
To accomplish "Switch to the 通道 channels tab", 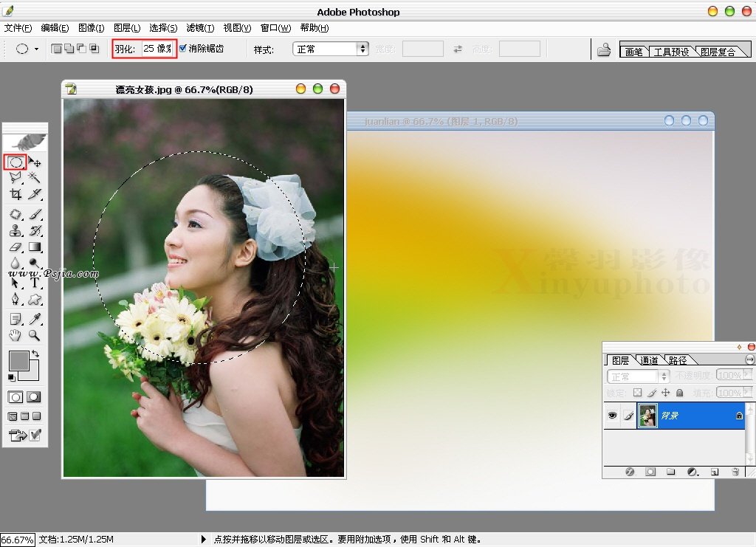I will 650,360.
